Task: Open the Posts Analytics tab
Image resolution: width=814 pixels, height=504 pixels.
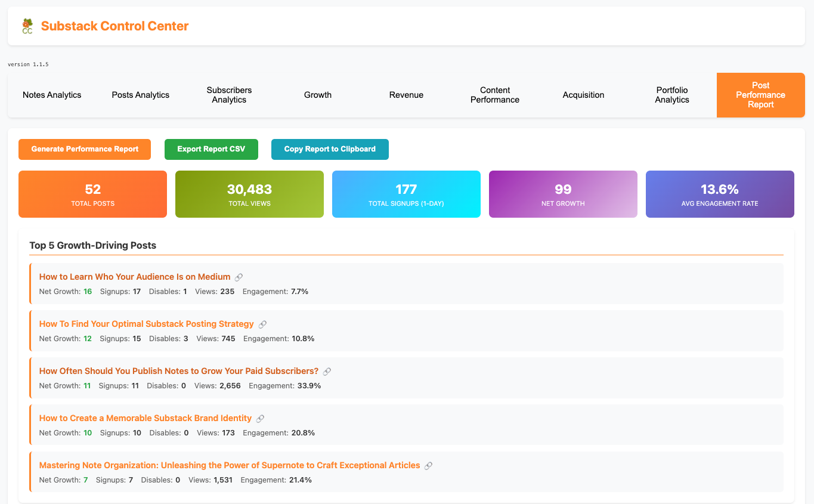Action: coord(141,95)
